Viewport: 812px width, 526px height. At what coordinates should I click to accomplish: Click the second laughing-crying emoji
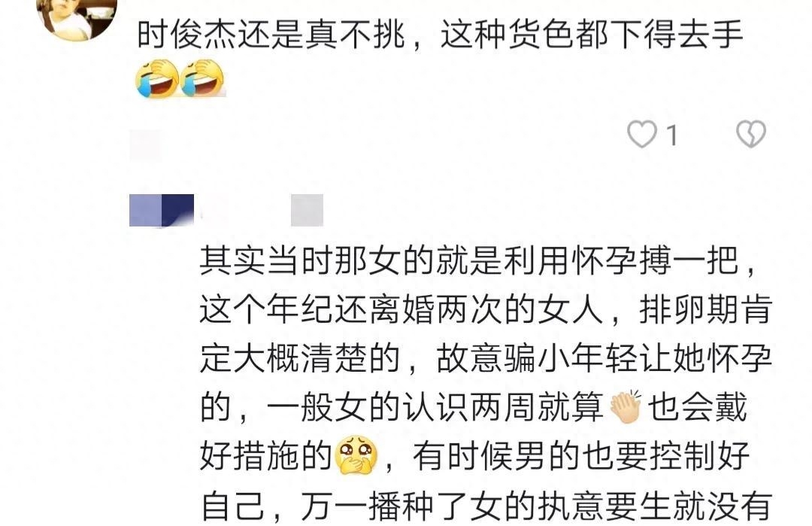[202, 79]
